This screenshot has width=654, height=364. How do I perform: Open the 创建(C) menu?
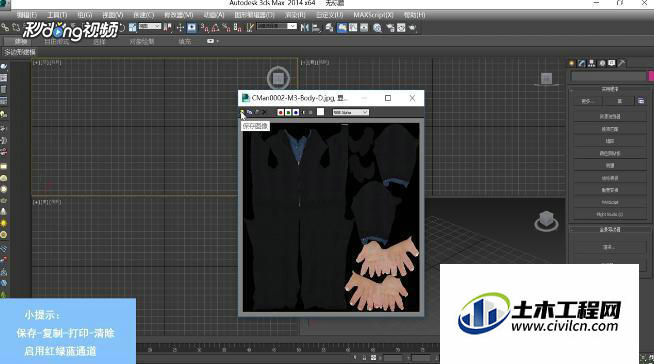click(143, 15)
